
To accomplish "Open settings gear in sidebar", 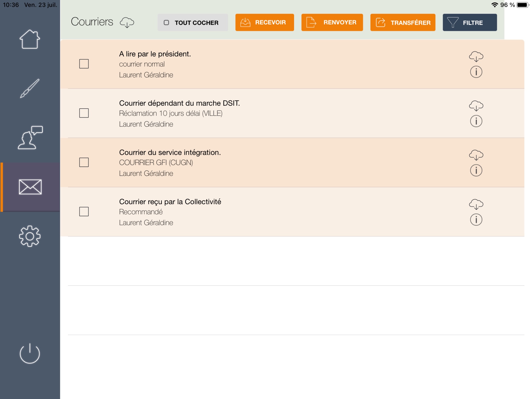I will (x=30, y=236).
